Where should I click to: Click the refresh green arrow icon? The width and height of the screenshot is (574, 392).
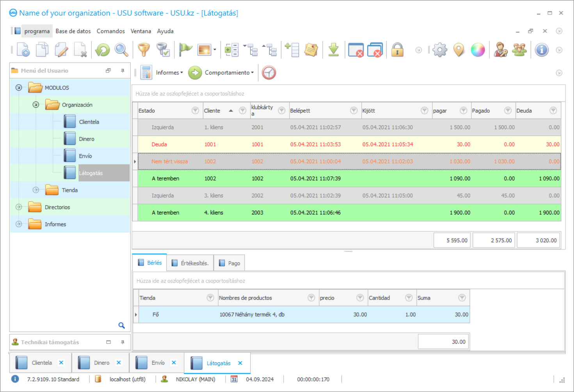click(x=103, y=50)
